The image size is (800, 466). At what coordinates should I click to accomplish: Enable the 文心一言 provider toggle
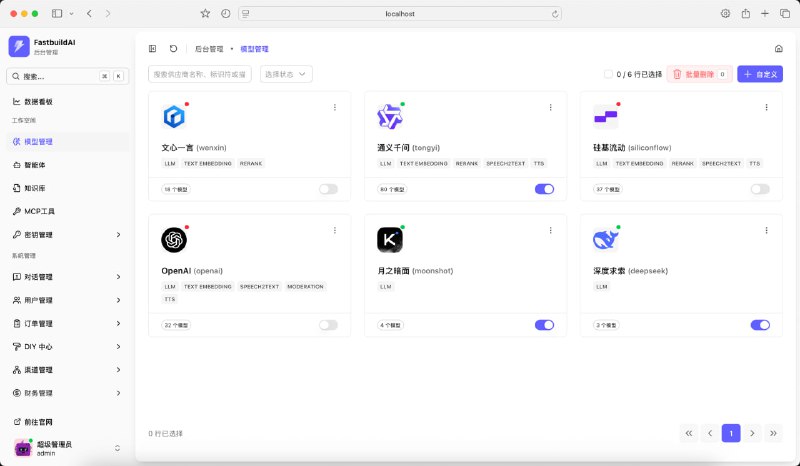tap(328, 189)
